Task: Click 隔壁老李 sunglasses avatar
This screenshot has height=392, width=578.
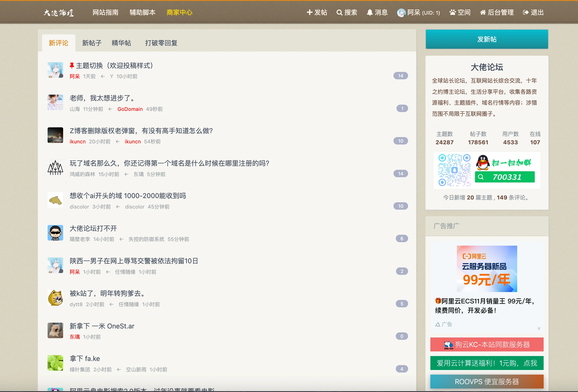Action: [x=55, y=233]
